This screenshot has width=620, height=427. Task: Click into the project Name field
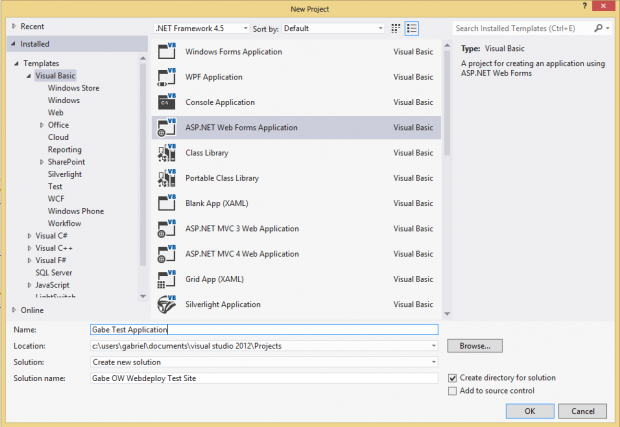[x=264, y=330]
